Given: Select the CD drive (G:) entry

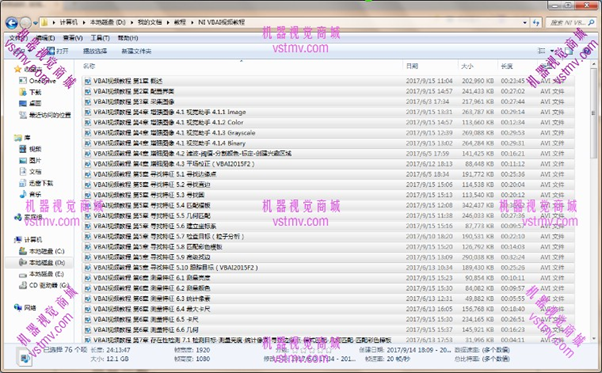Looking at the screenshot, I should point(44,285).
